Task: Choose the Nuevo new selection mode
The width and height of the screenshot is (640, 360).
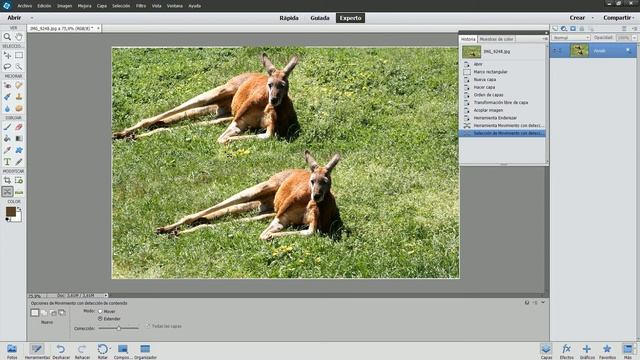Action: pos(35,313)
